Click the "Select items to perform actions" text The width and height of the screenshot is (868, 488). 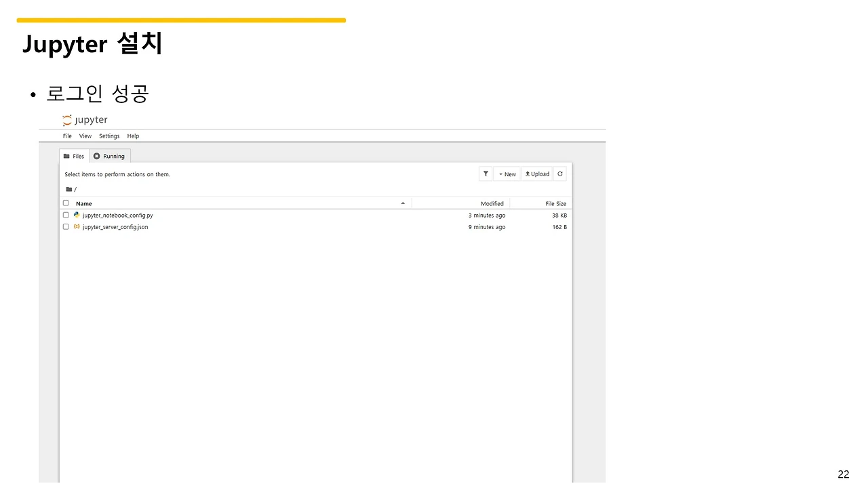pyautogui.click(x=117, y=174)
